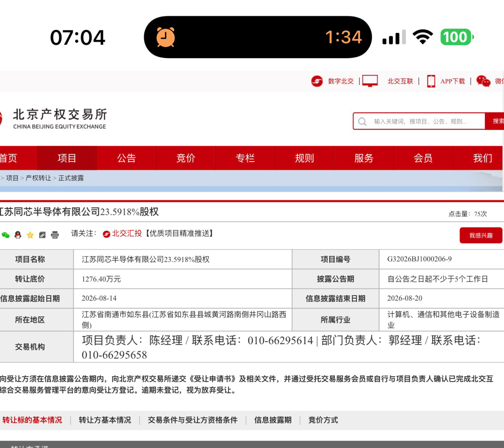The height and width of the screenshot is (448, 504).
Task: Click the phone number 010-66295614
Action: point(280,341)
